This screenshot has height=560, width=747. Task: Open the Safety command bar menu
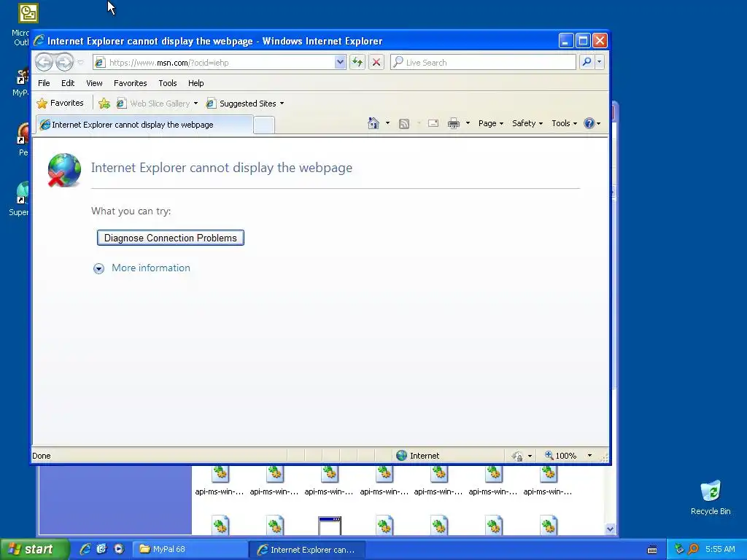pos(527,123)
